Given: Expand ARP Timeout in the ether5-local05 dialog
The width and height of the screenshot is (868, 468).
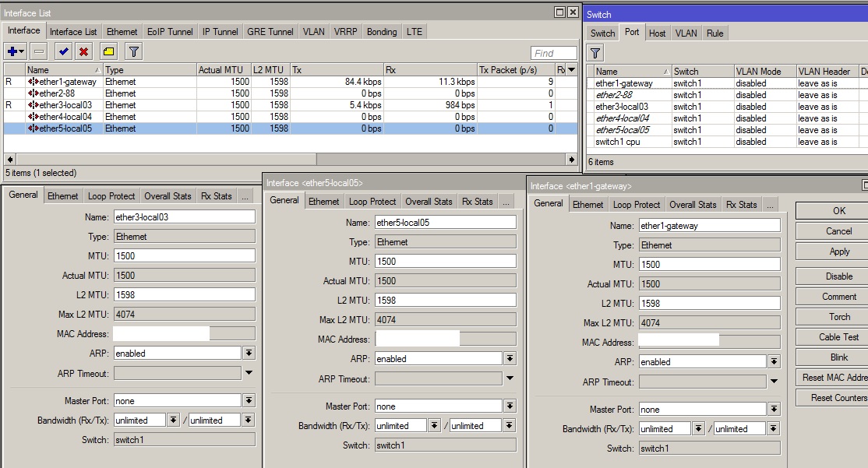Looking at the screenshot, I should point(510,378).
